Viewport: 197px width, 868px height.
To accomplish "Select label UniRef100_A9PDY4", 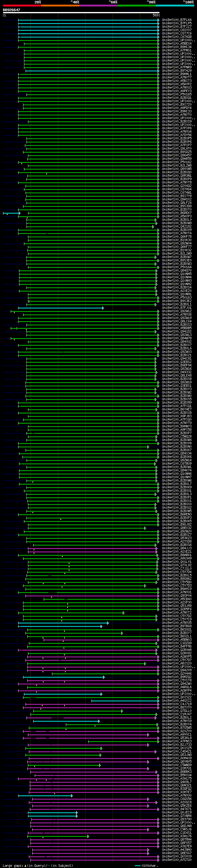I will [x=177, y=108].
